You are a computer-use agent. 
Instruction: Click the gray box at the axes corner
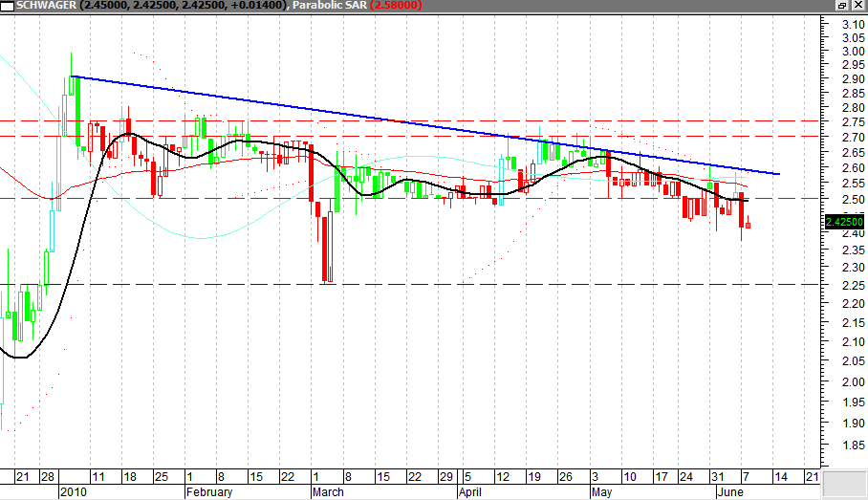pyautogui.click(x=844, y=484)
